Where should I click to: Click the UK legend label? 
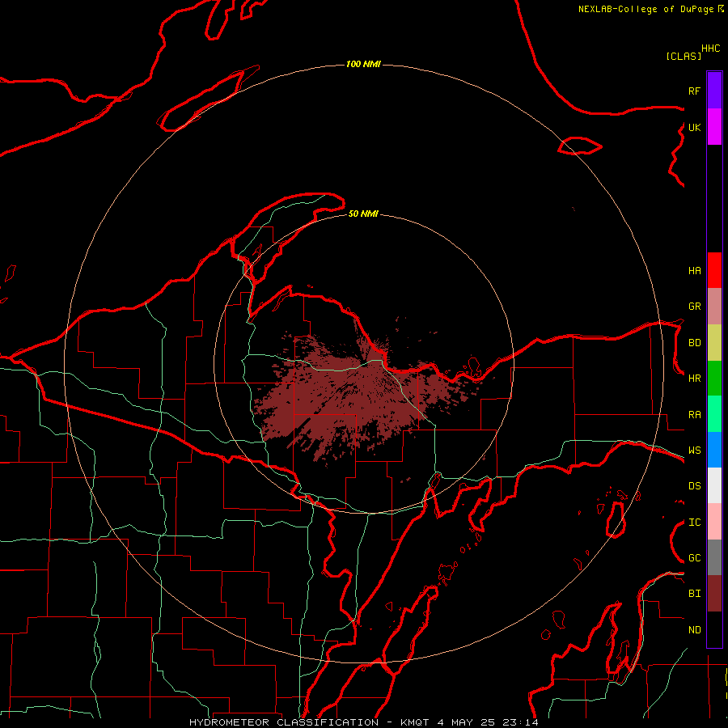click(x=694, y=127)
